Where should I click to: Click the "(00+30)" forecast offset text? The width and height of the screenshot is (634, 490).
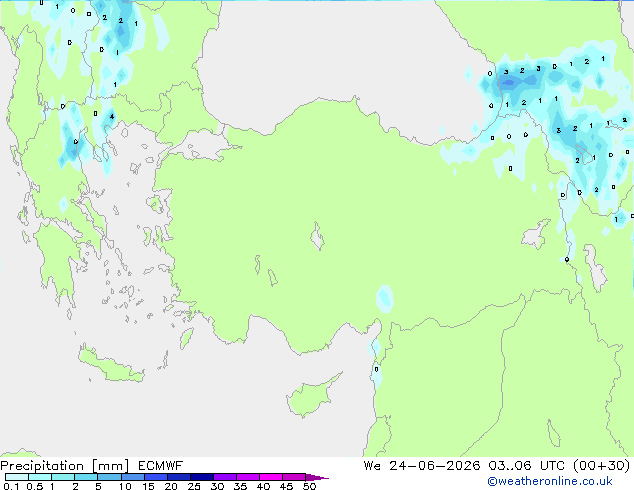(602, 466)
